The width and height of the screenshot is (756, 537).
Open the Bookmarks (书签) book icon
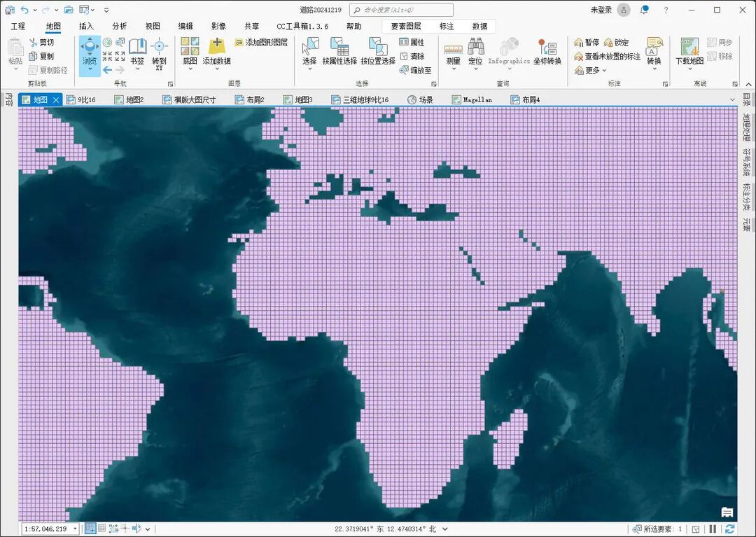pos(137,47)
